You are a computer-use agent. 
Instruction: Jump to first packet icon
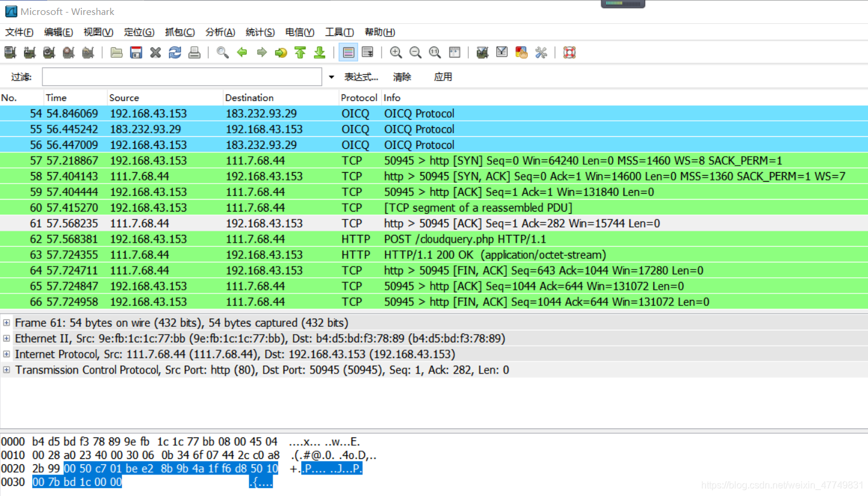tap(300, 53)
